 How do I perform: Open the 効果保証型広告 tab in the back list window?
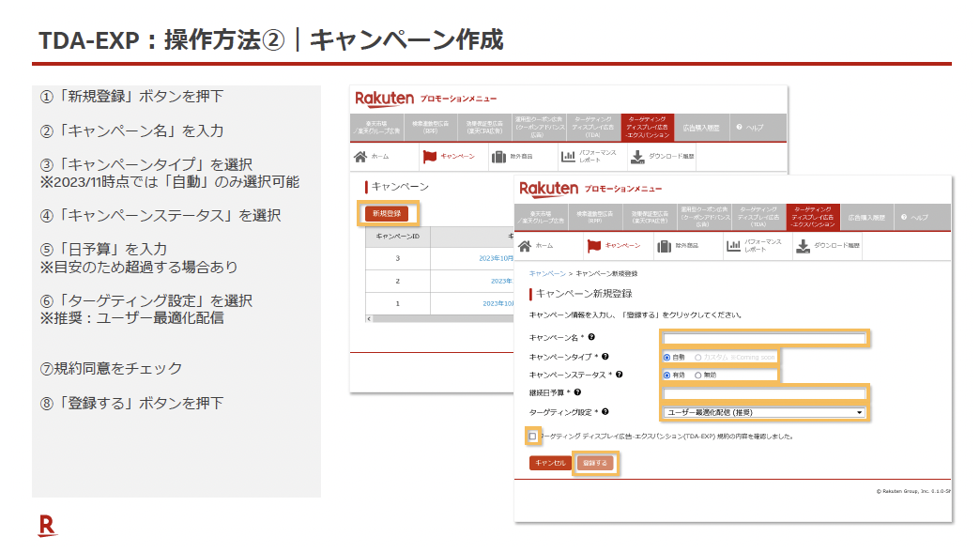coord(484,128)
